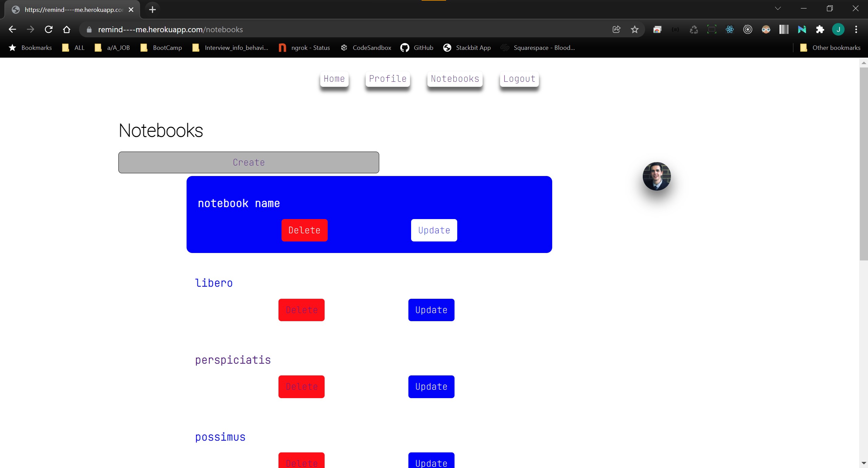Click the first colorful extension icon after the star
This screenshot has width=868, height=468.
click(657, 30)
